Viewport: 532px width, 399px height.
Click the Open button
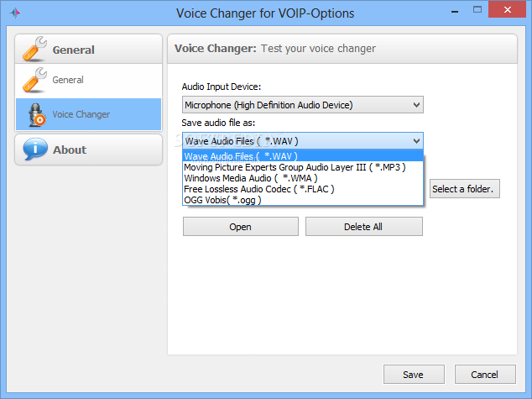(241, 227)
